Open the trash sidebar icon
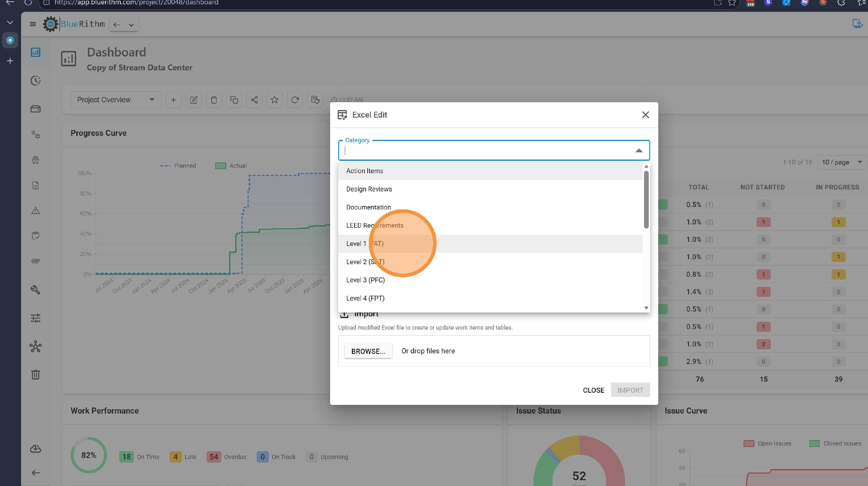Viewport: 868px width, 486px height. [35, 374]
